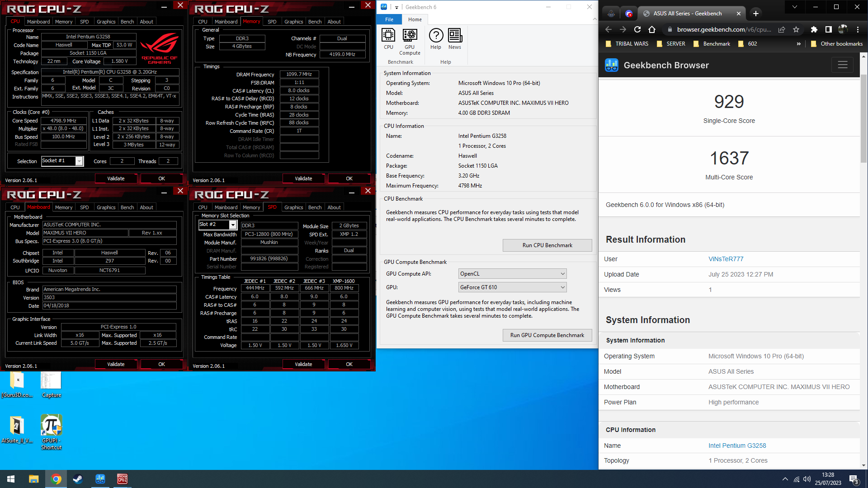
Task: Go to browser home page
Action: [x=652, y=29]
